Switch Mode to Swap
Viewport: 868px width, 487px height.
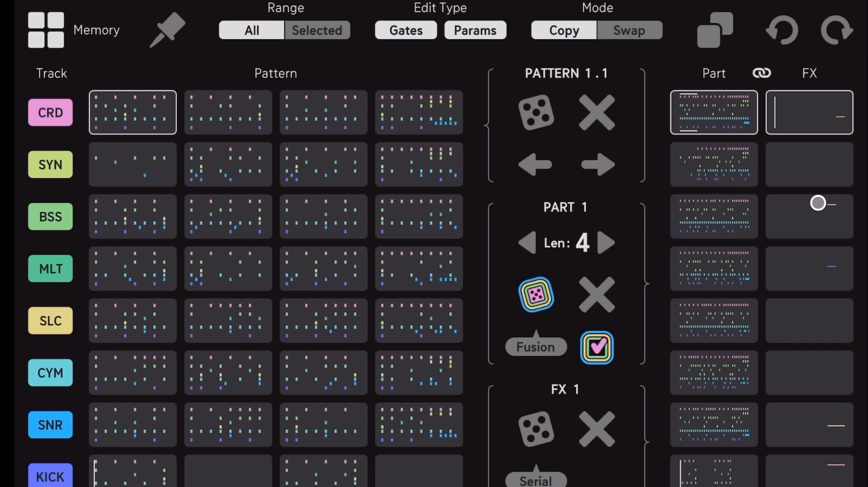pyautogui.click(x=629, y=30)
